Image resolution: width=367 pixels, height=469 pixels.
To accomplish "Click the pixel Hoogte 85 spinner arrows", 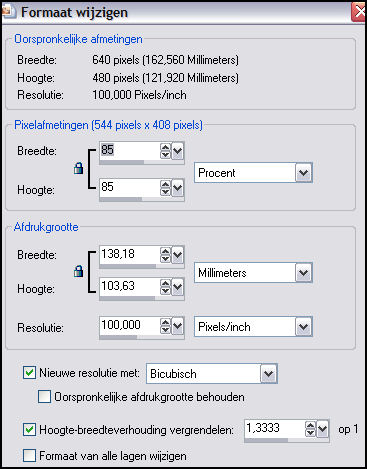I will [x=165, y=188].
